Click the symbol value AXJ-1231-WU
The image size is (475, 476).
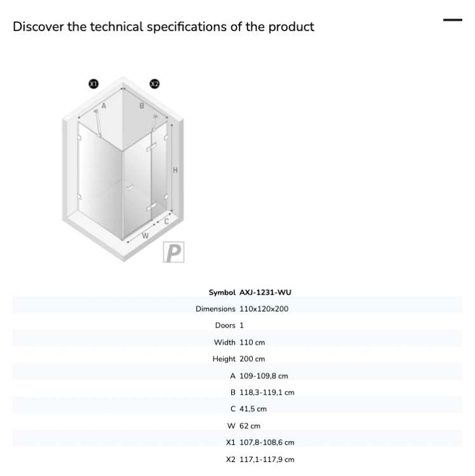click(265, 293)
